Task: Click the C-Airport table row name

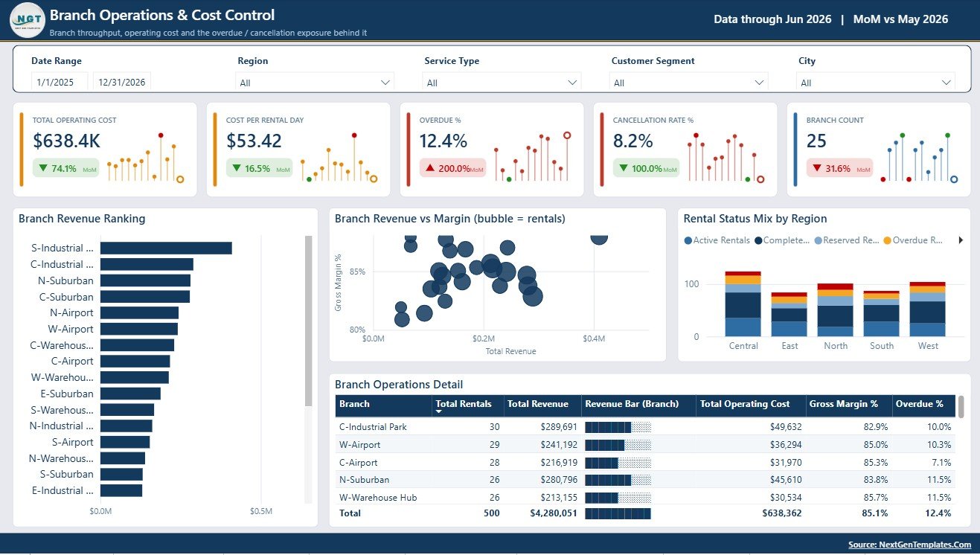Action: point(359,462)
